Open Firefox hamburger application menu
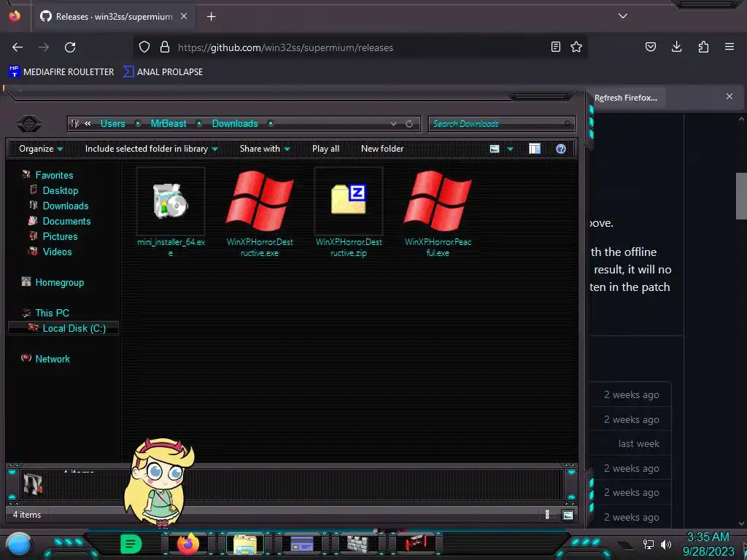The width and height of the screenshot is (747, 560). tap(729, 47)
